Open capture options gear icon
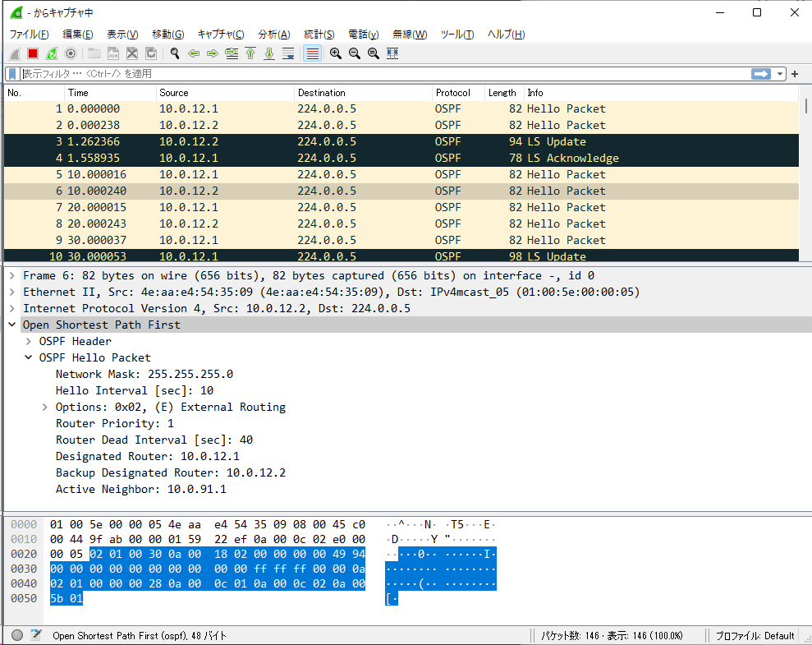This screenshot has height=645, width=812. (x=71, y=53)
